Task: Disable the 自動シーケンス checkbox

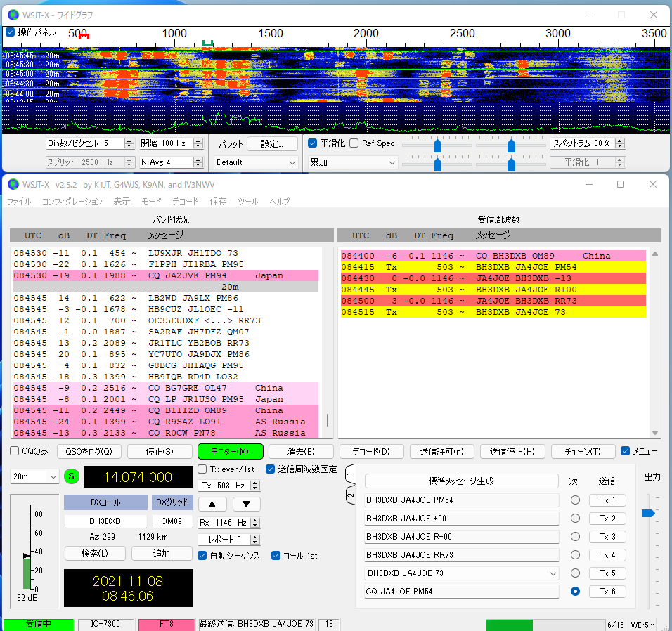Action: [x=202, y=555]
